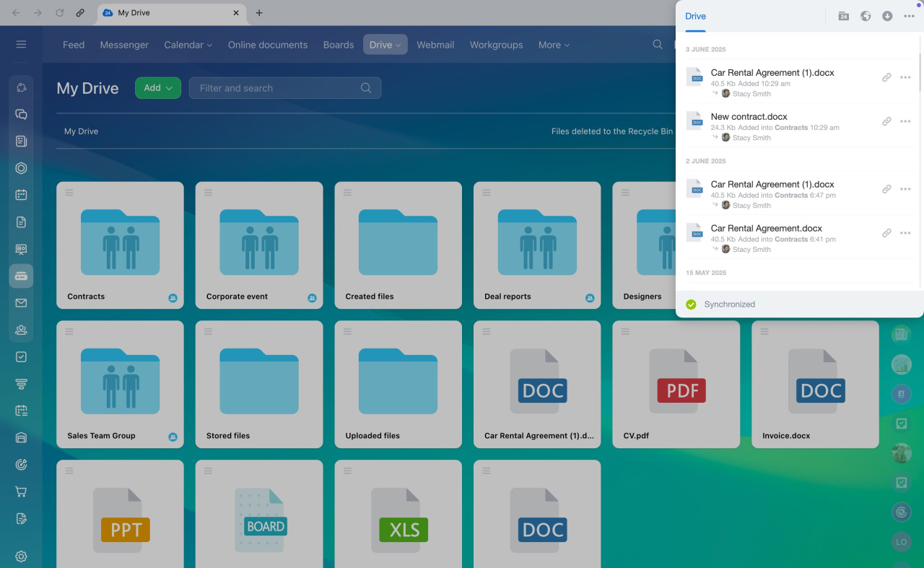Open the chat bubbles icon in sidebar
Screen dimensions: 924x568
click(21, 114)
